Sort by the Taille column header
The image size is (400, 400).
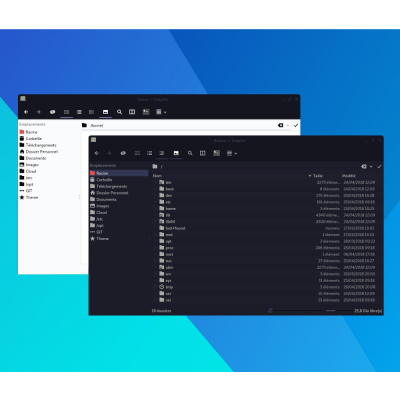point(318,176)
